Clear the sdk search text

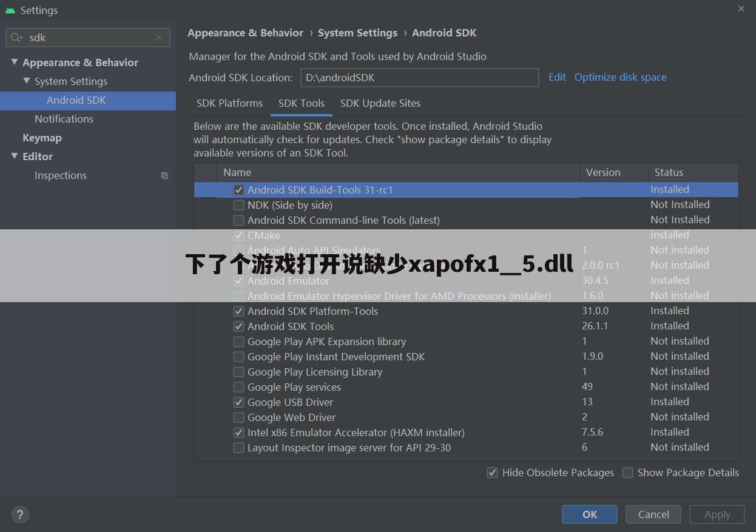pos(159,38)
